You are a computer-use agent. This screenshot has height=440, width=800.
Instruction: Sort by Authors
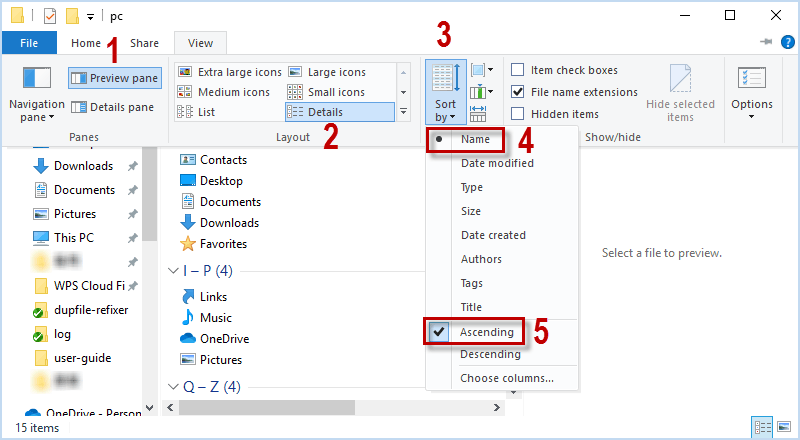(x=481, y=259)
